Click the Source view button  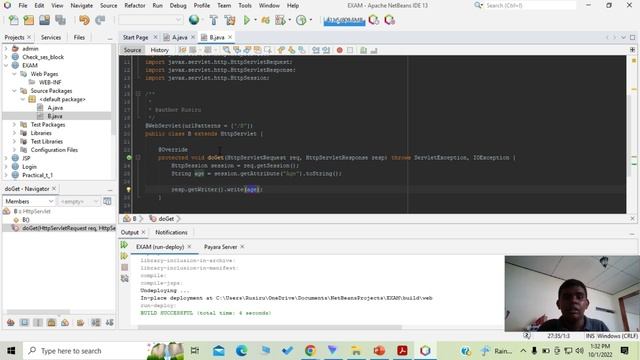click(132, 50)
